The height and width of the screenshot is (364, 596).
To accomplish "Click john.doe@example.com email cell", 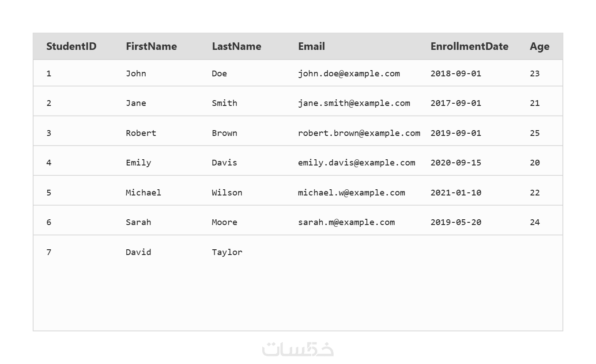I will click(349, 73).
